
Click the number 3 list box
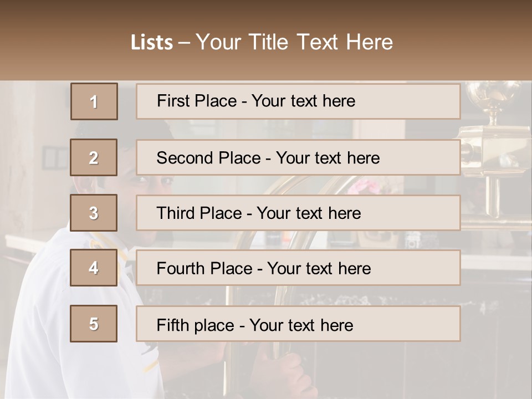pos(94,213)
